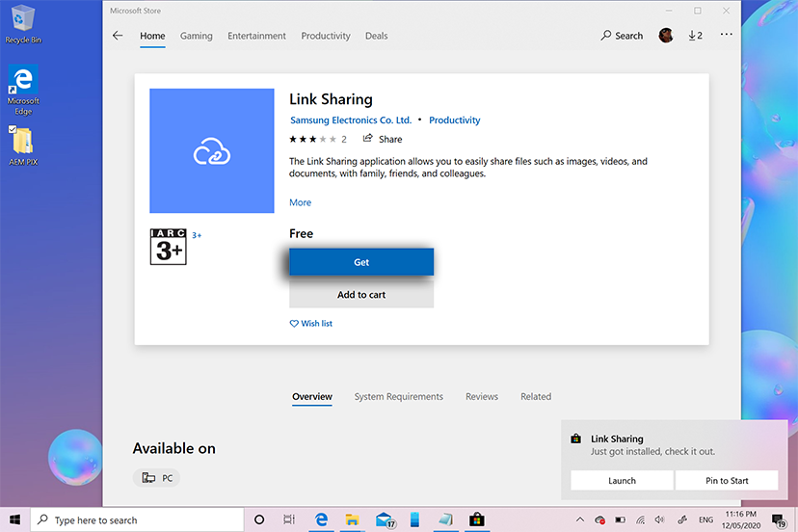This screenshot has width=798, height=532.
Task: Expand the description with More link
Action: [301, 202]
